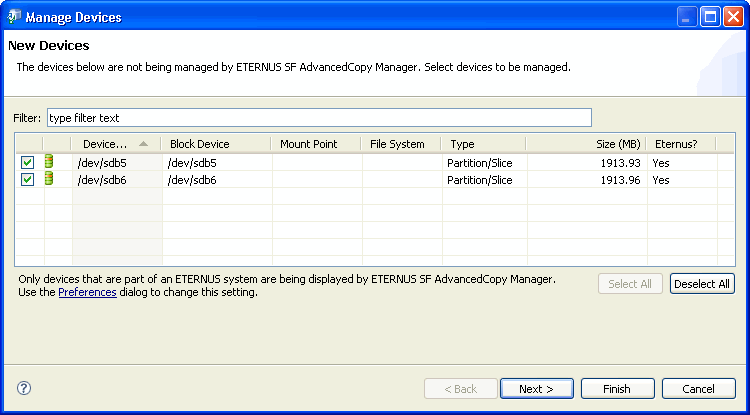Click the Partition/Slice type for /dev/sdb5
The height and width of the screenshot is (415, 750).
point(480,163)
